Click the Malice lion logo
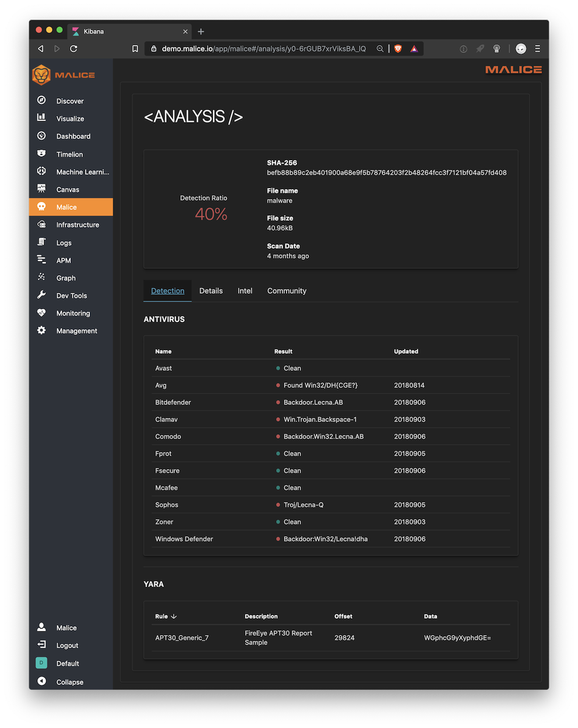The image size is (578, 728). [x=41, y=75]
